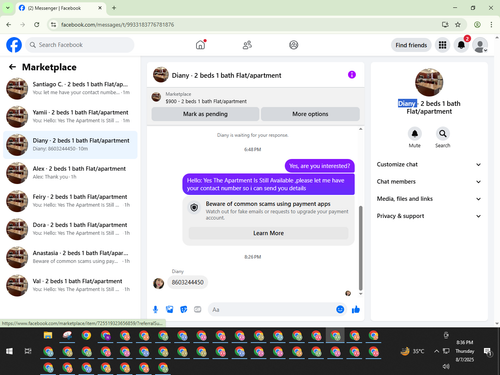Open Feiry conversation

pyautogui.click(x=70, y=201)
